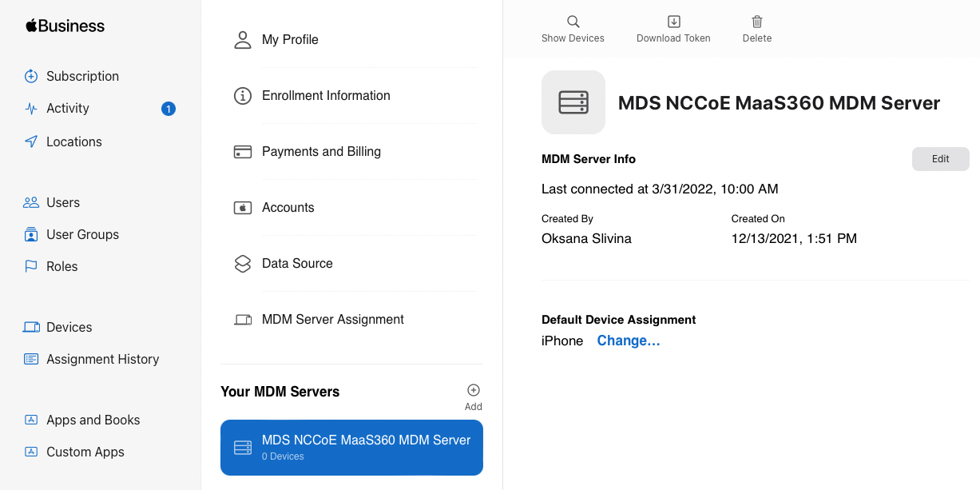
Task: Delete the MDM server via trash icon
Action: (757, 29)
